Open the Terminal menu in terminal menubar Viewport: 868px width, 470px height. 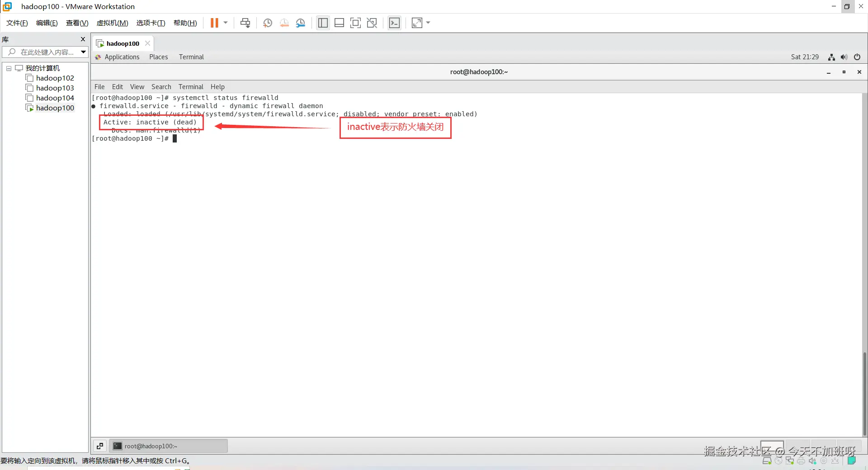pos(191,87)
